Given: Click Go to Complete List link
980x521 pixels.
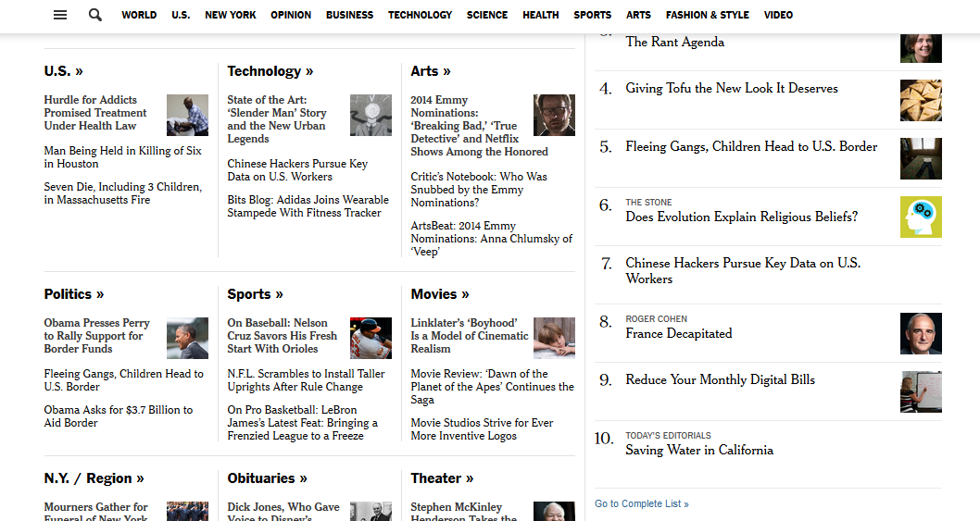Looking at the screenshot, I should pyautogui.click(x=641, y=504).
